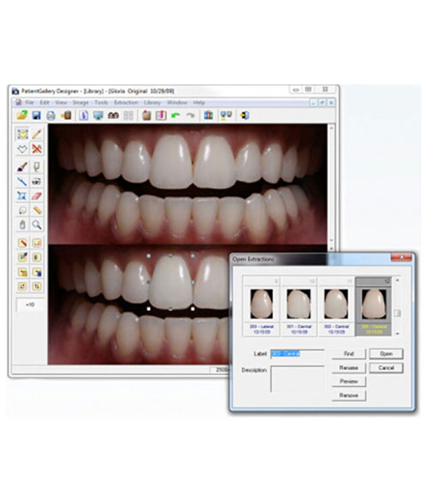
Task: Click the Preview button
Action: click(348, 381)
